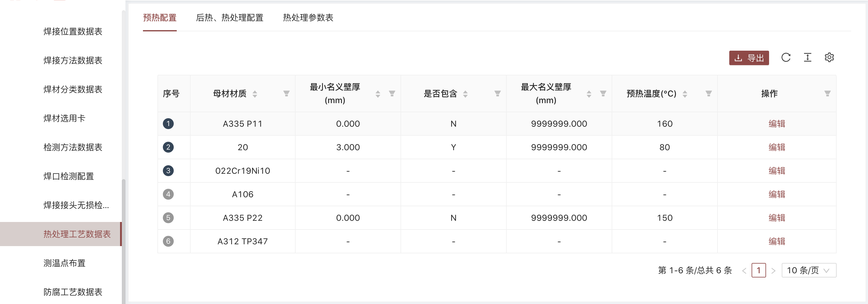Filter the 母材材质 column
This screenshot has width=868, height=304.
[287, 93]
